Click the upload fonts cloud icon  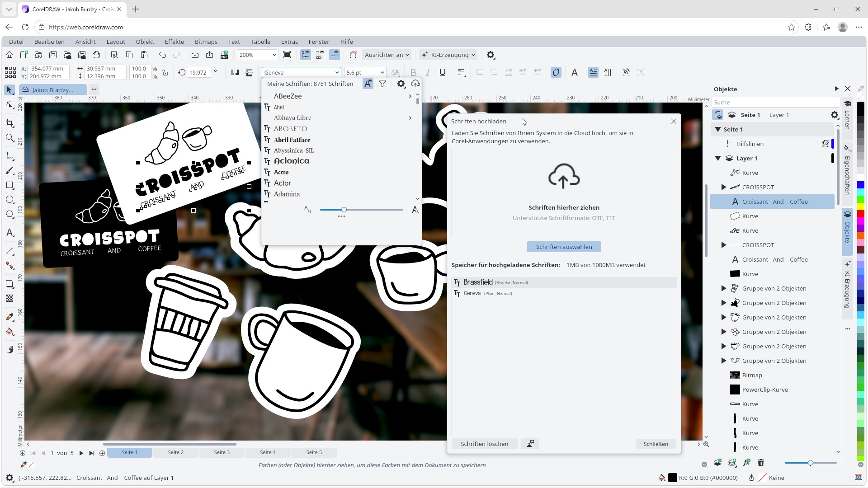click(x=415, y=84)
